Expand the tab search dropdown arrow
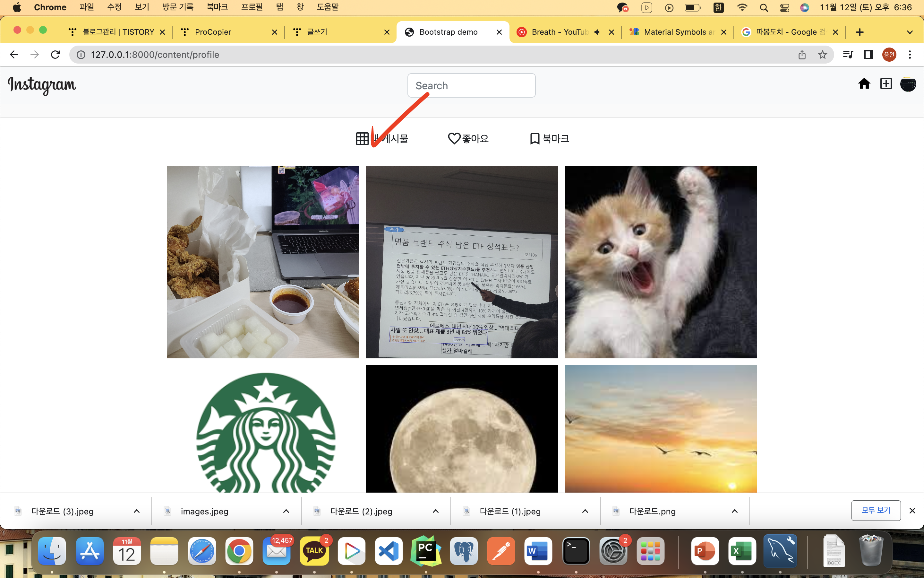 (x=910, y=32)
